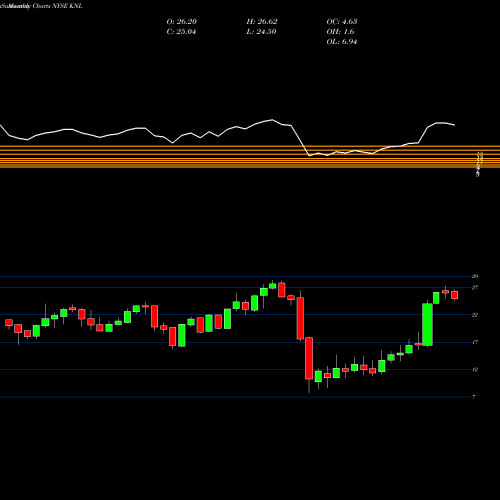Click the 'OC: 4.63' value
500x500 pixels.
(x=342, y=21)
